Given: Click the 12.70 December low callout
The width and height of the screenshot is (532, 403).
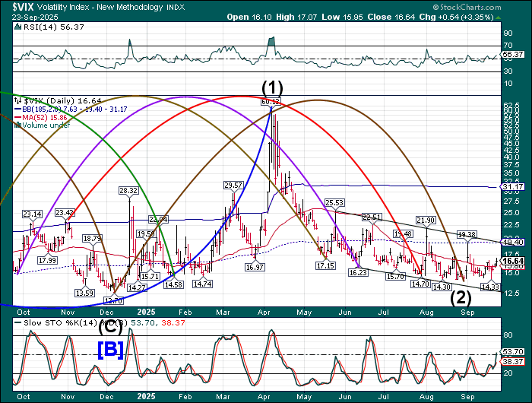Looking at the screenshot, I should click(x=113, y=300).
